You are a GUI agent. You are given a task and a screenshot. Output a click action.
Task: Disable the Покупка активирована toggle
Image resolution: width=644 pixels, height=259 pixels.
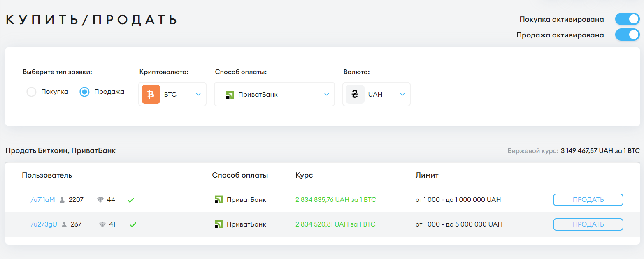tap(627, 19)
